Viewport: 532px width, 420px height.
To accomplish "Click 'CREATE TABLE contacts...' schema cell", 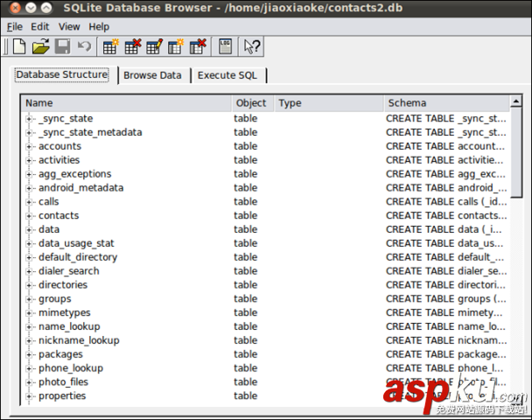I will coord(446,216).
